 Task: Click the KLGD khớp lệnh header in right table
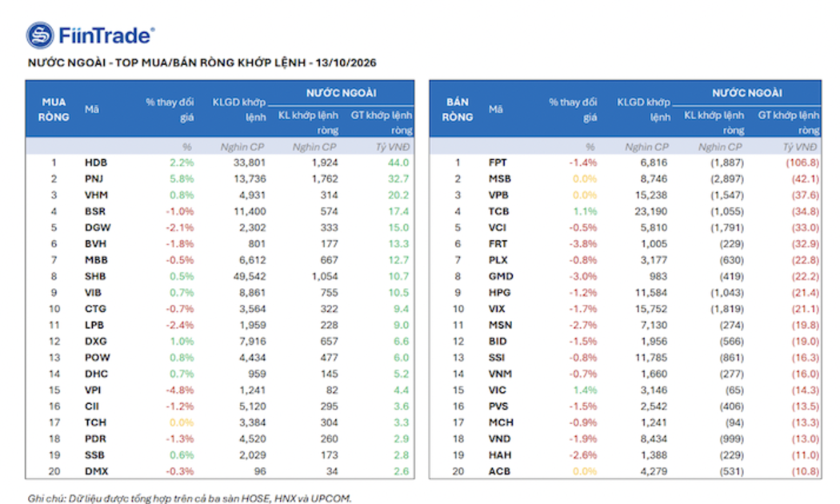point(643,110)
